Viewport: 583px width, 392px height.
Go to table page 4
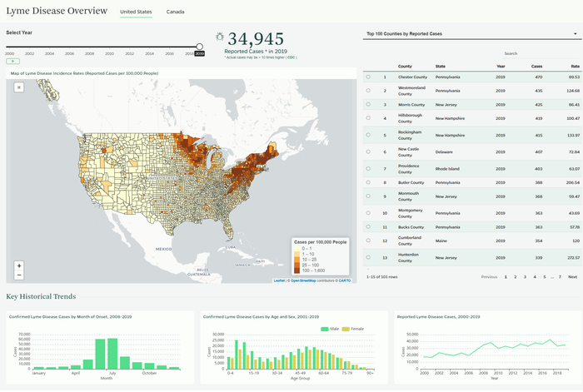pos(535,277)
